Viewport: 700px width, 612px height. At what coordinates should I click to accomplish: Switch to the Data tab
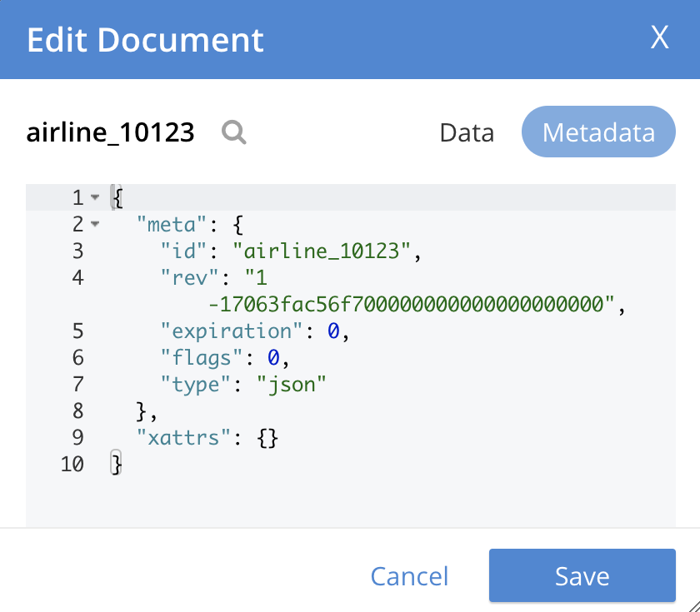[x=467, y=133]
